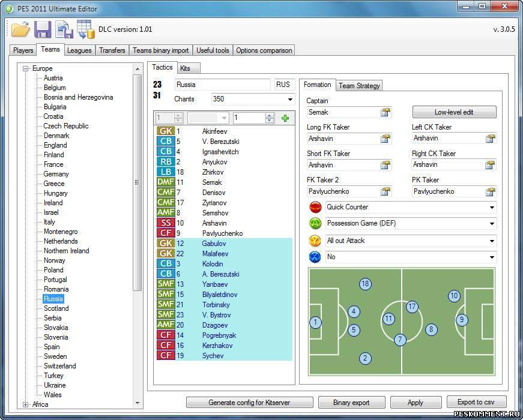The height and width of the screenshot is (420, 523).
Task: Open the empty position combo above player list
Action: (208, 118)
